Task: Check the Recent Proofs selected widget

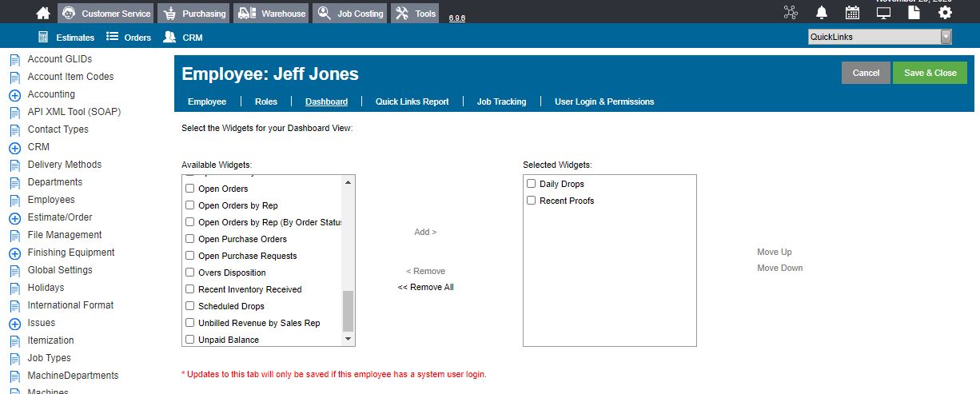Action: (x=532, y=201)
